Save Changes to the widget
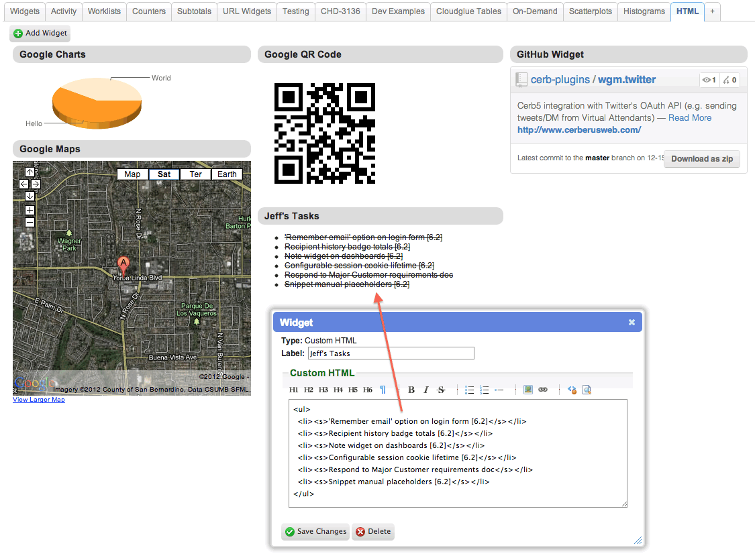The image size is (755, 560). [315, 532]
